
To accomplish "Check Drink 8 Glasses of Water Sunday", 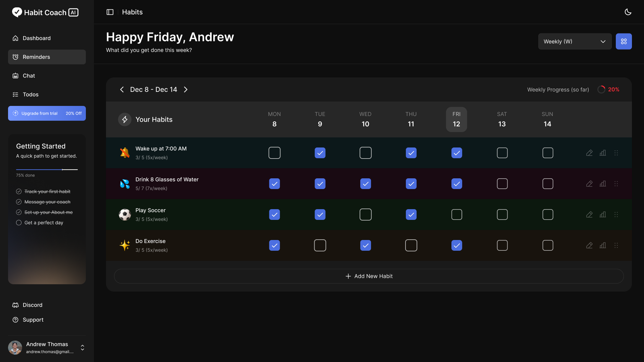I will pyautogui.click(x=548, y=184).
